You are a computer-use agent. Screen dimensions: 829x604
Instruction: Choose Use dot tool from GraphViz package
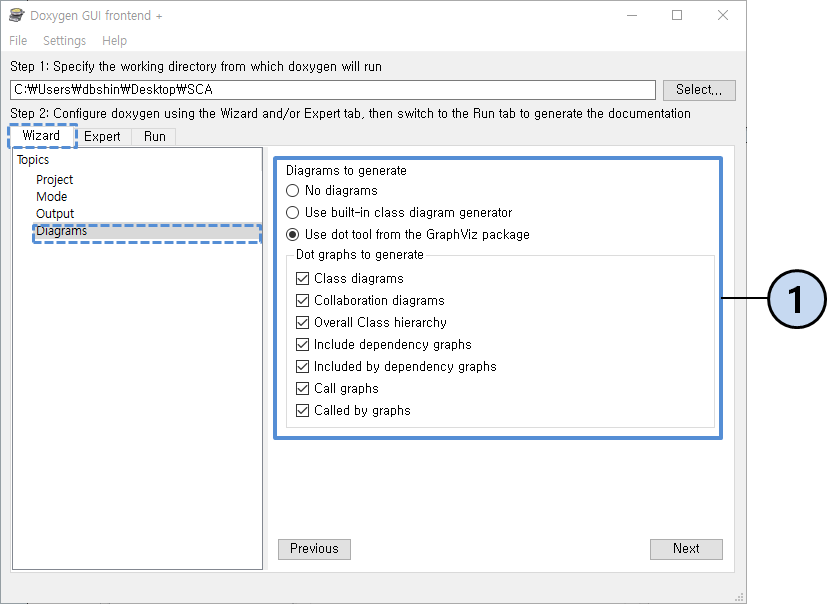408,234
